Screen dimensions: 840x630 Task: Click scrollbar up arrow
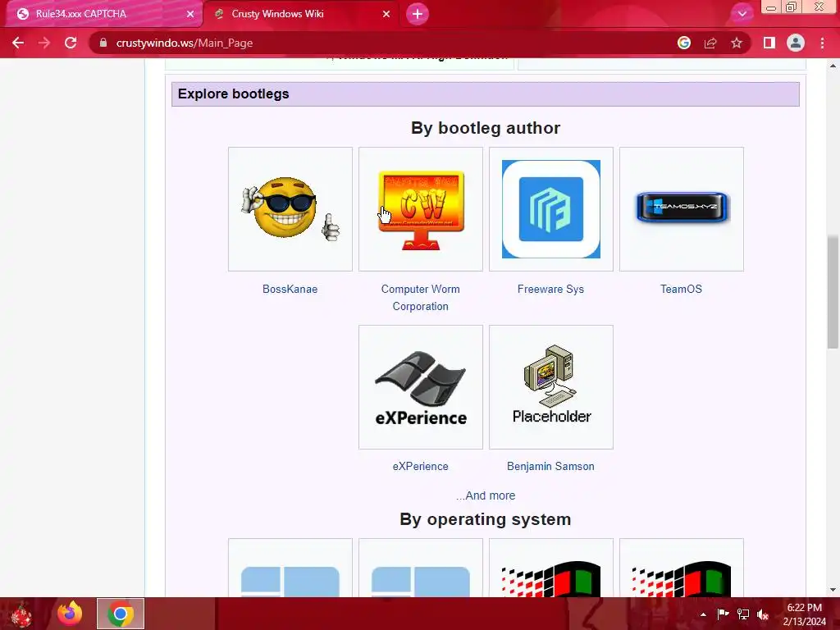coord(833,66)
